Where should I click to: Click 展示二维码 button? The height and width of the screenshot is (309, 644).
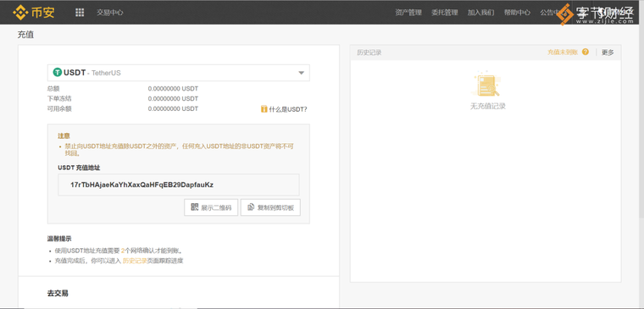[x=211, y=207]
